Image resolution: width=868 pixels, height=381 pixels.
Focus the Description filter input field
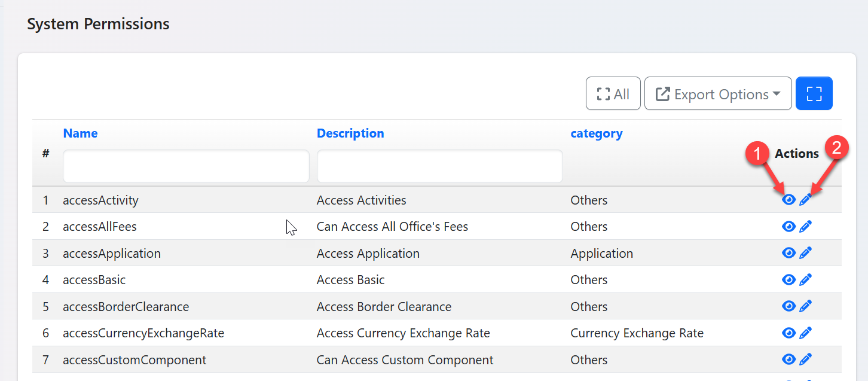click(x=439, y=166)
